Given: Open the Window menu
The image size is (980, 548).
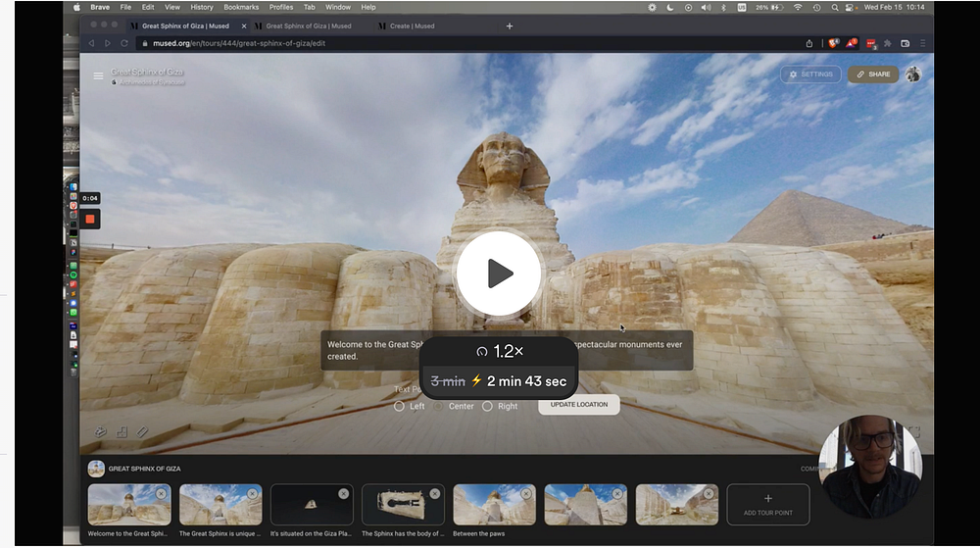Looking at the screenshot, I should coord(338,8).
